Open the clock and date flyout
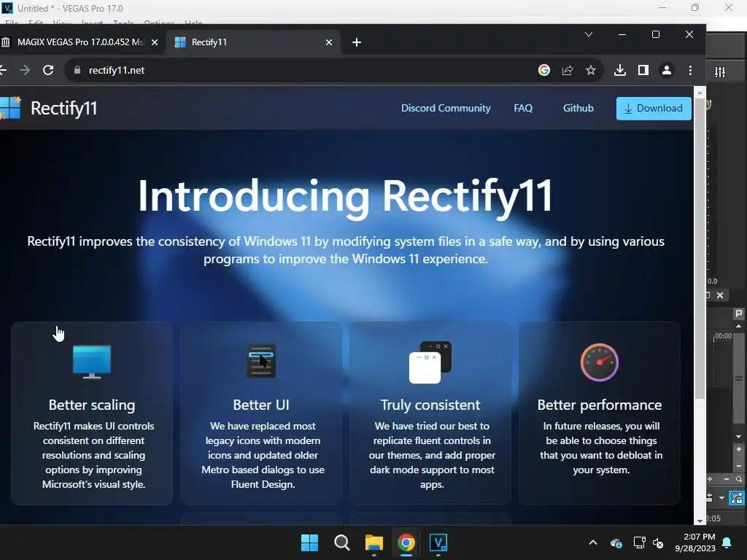747x560 pixels. (695, 542)
